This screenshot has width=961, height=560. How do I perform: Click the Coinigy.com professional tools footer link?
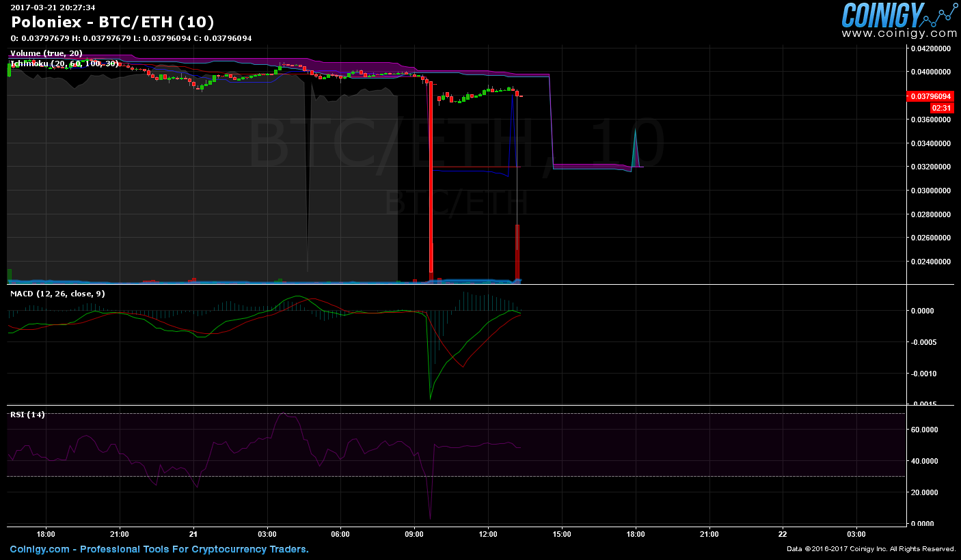pyautogui.click(x=159, y=549)
